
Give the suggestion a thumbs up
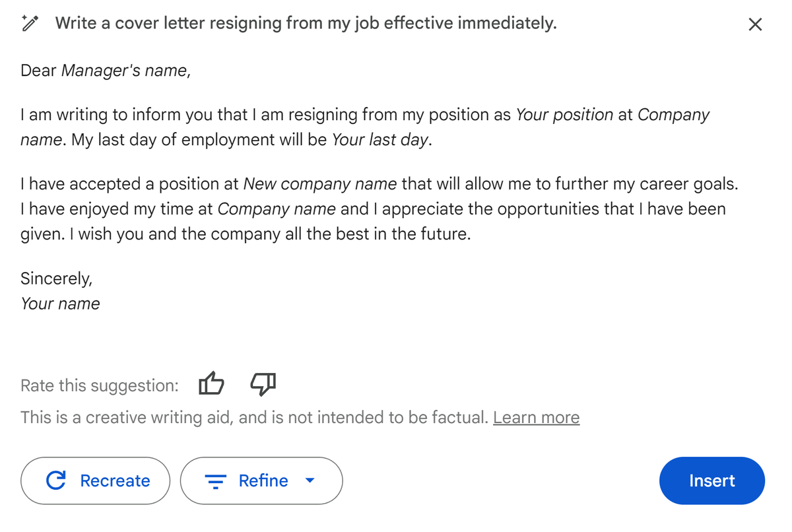click(x=211, y=384)
